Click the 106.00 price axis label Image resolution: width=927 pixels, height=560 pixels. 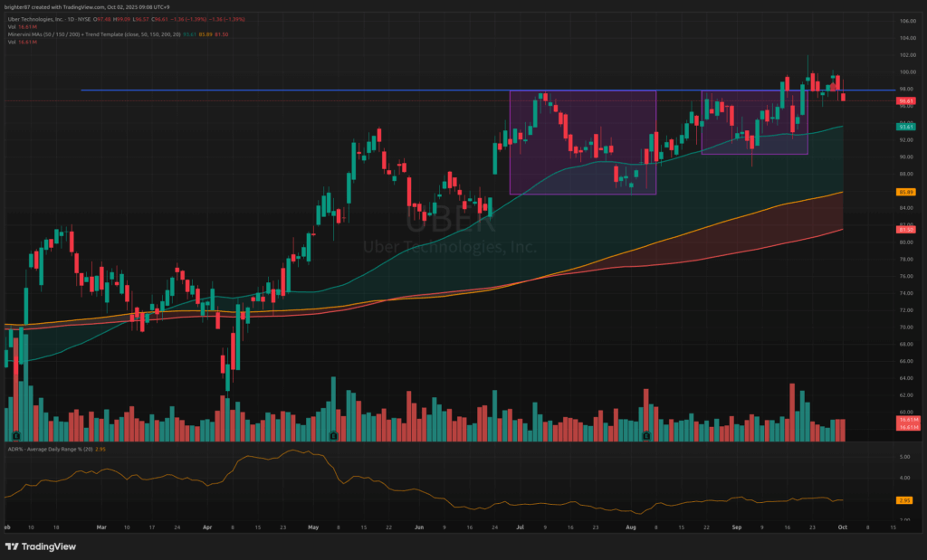click(x=906, y=21)
